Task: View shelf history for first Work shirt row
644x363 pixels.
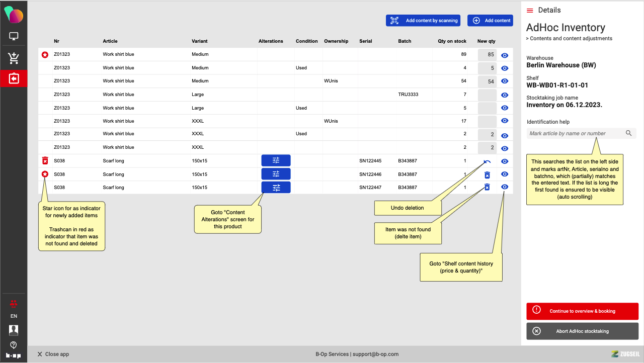Action: click(505, 55)
